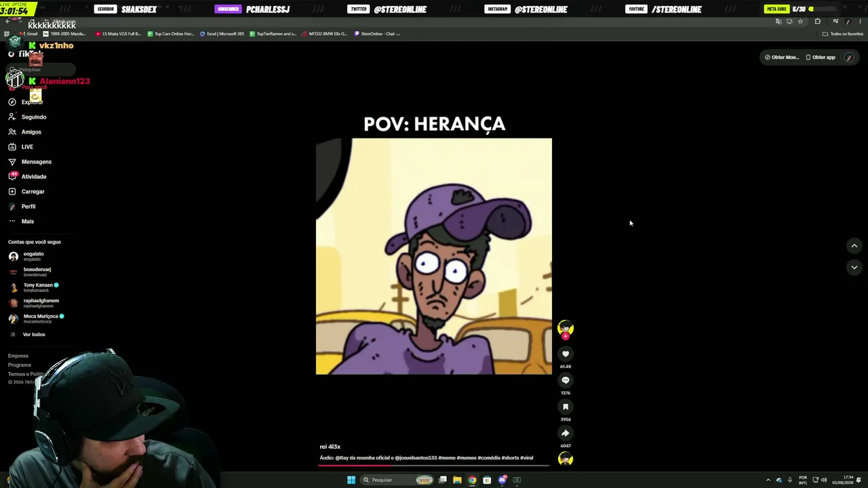Click the @josuelsantos535 mention in the caption

click(416, 458)
